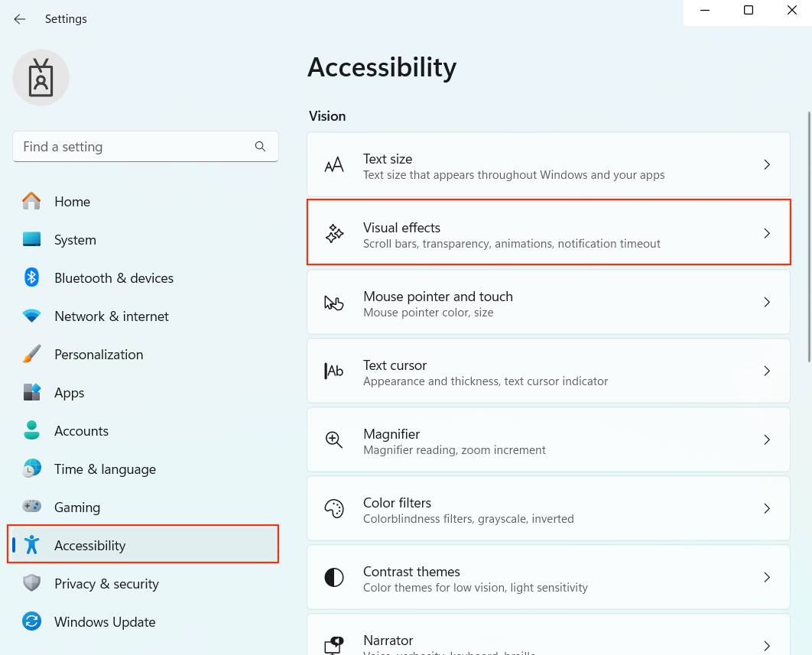The image size is (812, 655).
Task: Click the Magnifier zoom-in icon
Action: 334,439
